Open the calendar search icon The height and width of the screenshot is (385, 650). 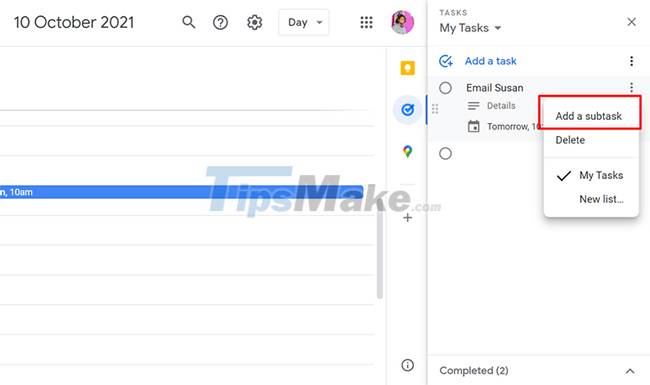tap(189, 22)
